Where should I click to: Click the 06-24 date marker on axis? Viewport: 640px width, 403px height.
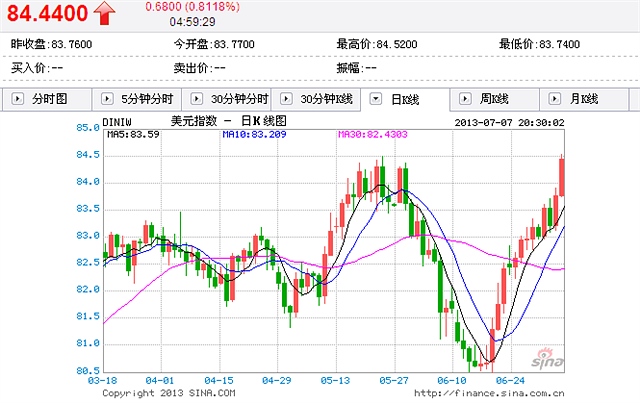pyautogui.click(x=511, y=381)
